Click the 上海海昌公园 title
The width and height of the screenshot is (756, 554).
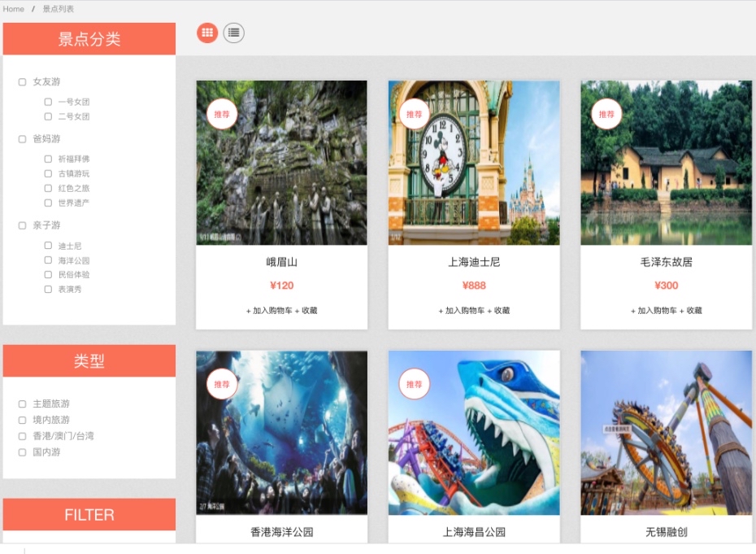point(474,532)
